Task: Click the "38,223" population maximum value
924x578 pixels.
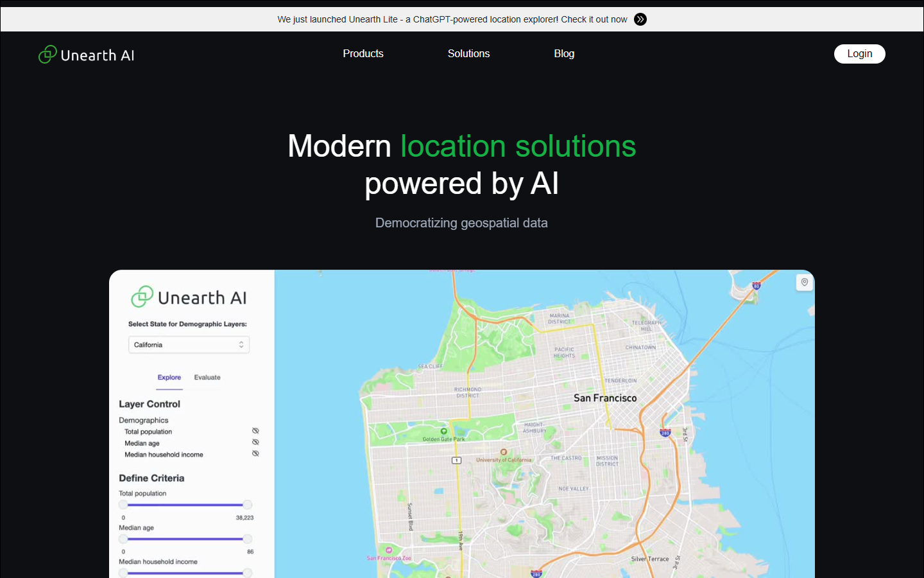Action: pyautogui.click(x=244, y=518)
